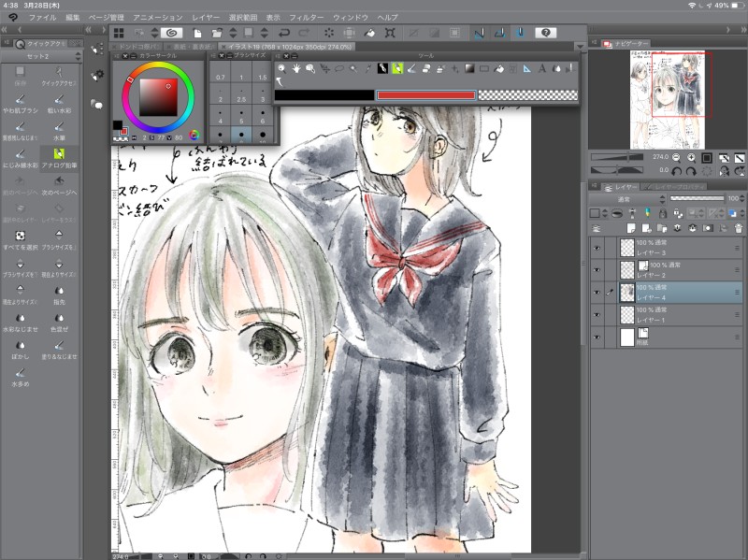
Task: Select the Zoom magnifier tool in tool palette
Action: 281,68
